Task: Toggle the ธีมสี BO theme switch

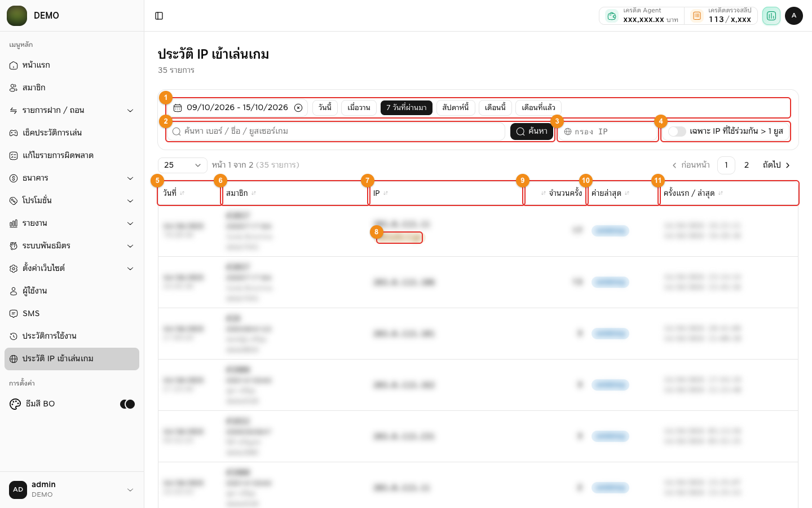Action: (127, 404)
